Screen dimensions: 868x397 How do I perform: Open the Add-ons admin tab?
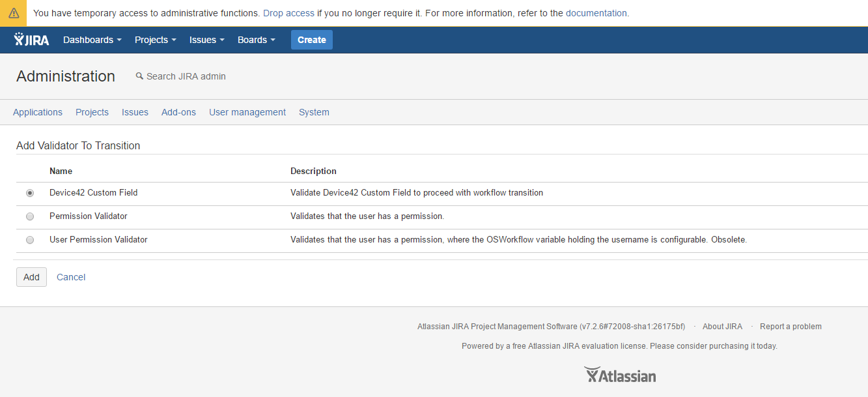click(178, 112)
